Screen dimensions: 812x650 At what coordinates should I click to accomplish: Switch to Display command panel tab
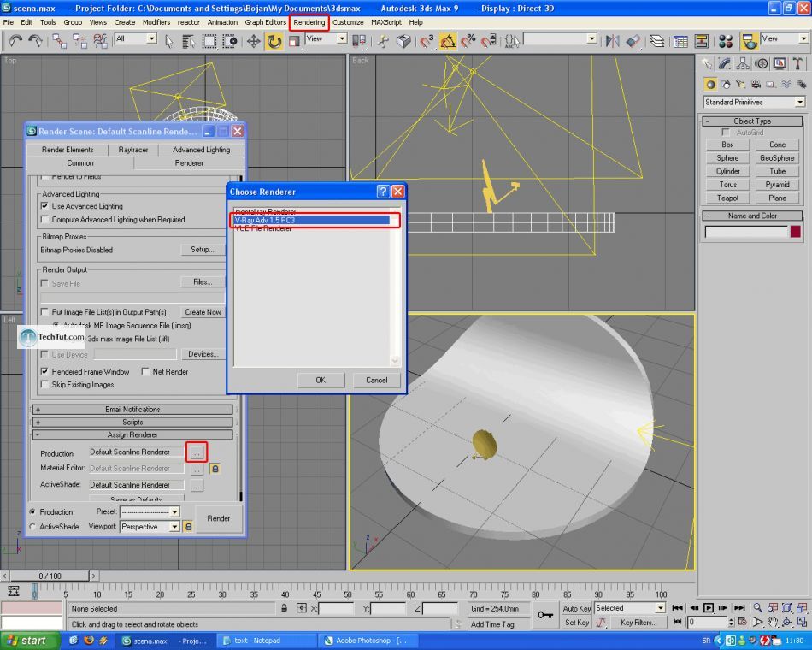coord(780,64)
